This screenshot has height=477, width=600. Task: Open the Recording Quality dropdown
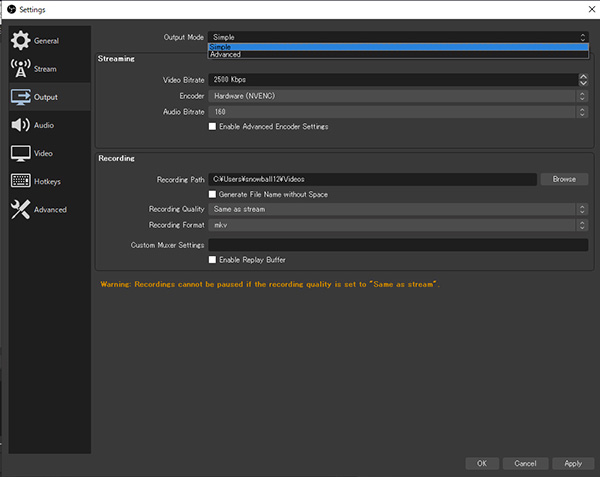pyautogui.click(x=398, y=209)
